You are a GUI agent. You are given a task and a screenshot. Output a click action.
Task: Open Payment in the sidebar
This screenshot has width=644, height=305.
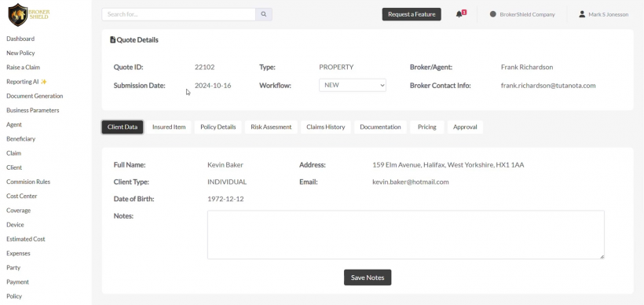click(17, 282)
